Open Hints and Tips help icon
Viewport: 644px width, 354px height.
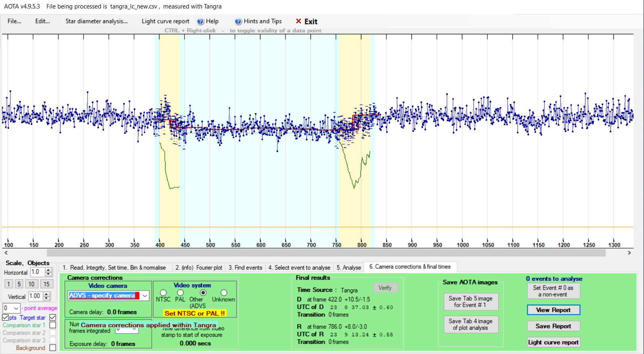pos(238,21)
